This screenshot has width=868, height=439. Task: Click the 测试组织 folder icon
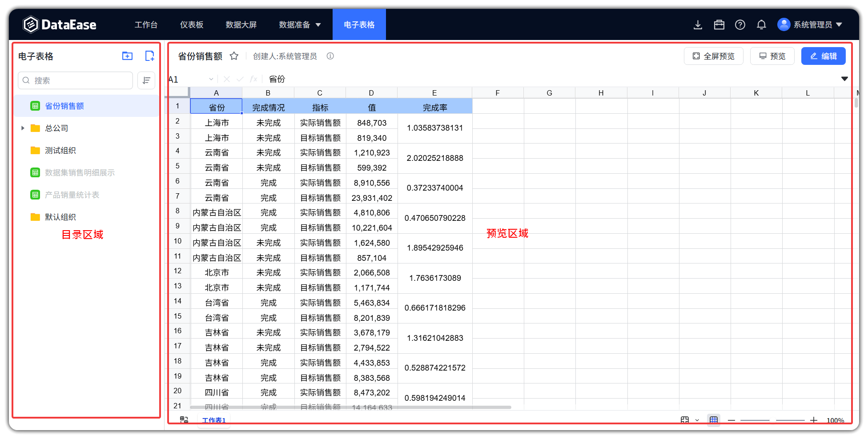[x=35, y=150]
